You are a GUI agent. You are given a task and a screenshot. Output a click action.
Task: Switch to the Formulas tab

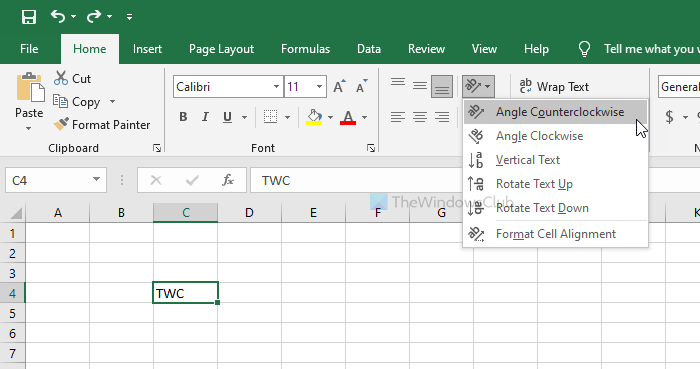(x=305, y=49)
